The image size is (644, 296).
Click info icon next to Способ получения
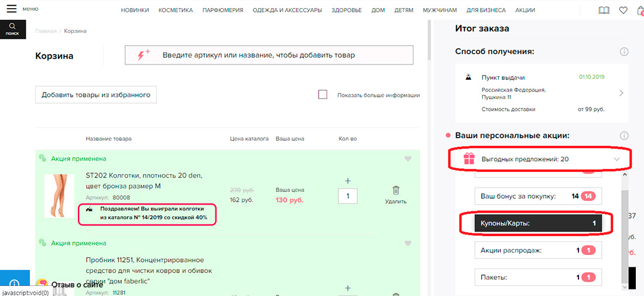coord(624,52)
